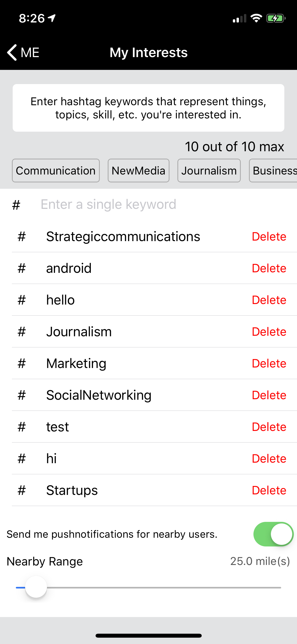Focus the single keyword input field
The height and width of the screenshot is (644, 297).
click(158, 204)
